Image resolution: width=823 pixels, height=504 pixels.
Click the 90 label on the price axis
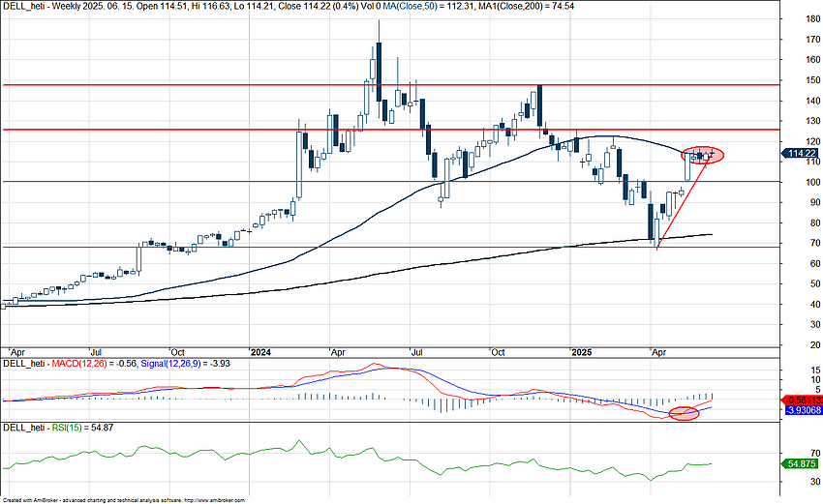(x=815, y=203)
